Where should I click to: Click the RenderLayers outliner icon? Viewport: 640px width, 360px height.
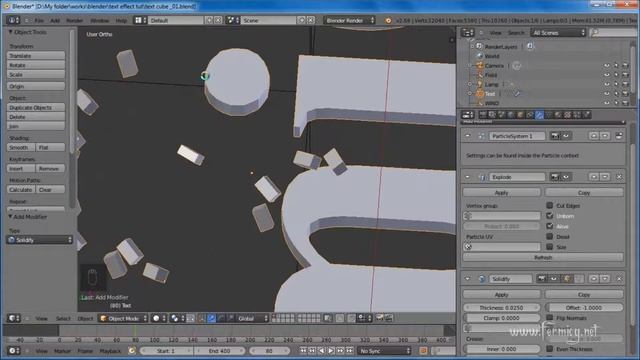pos(479,47)
